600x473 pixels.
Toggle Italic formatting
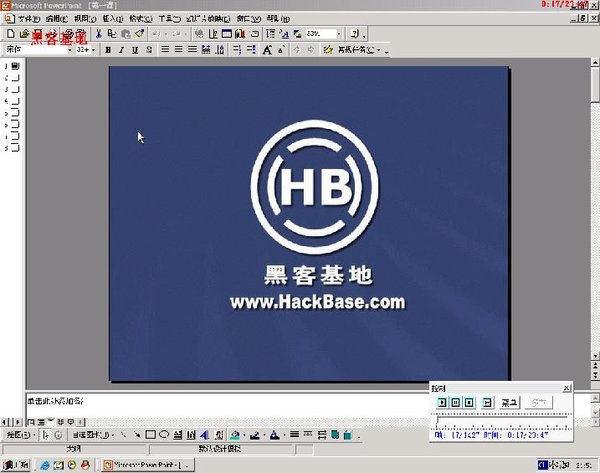[x=121, y=50]
